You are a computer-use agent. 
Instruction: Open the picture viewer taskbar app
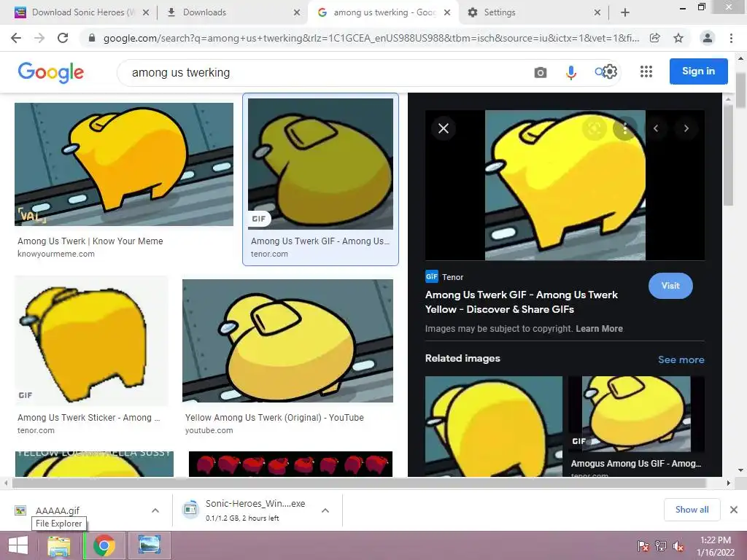149,545
